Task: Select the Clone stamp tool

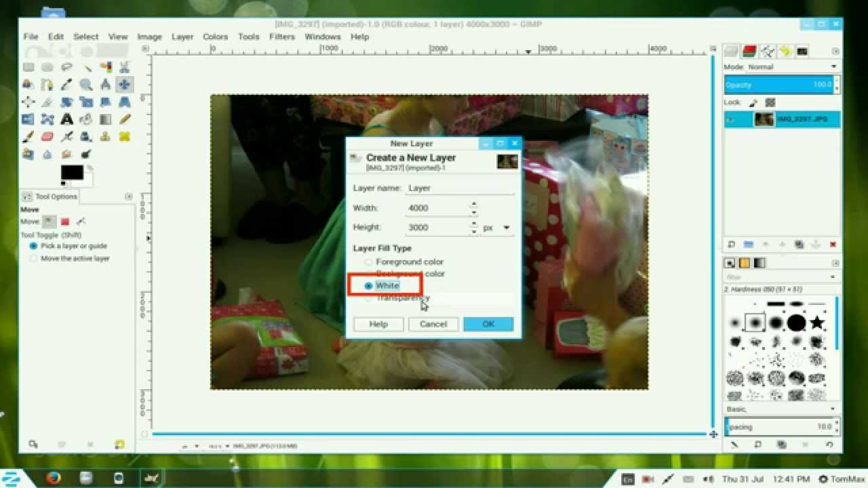Action: (105, 136)
